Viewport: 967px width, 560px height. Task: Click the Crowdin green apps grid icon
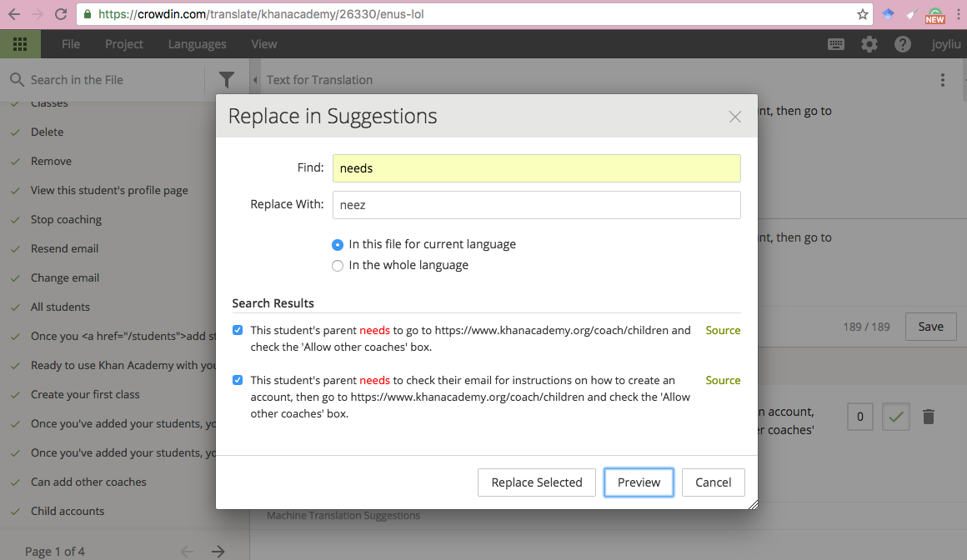point(20,44)
